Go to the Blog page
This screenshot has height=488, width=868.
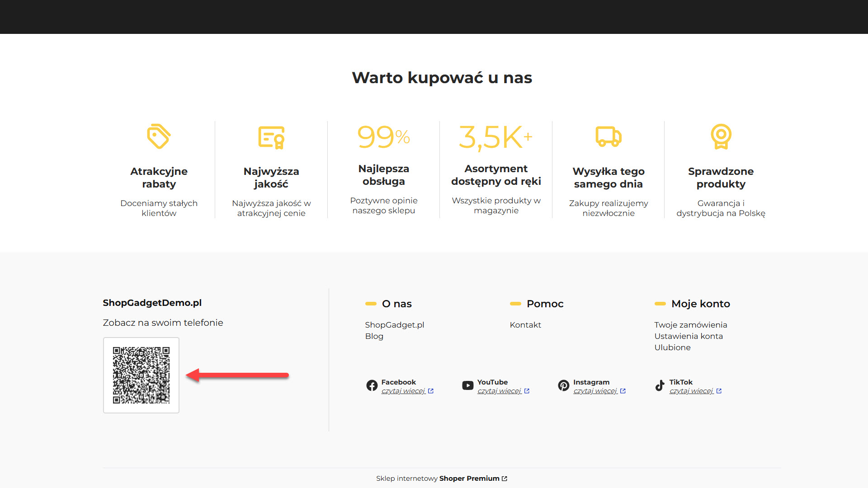point(374,336)
